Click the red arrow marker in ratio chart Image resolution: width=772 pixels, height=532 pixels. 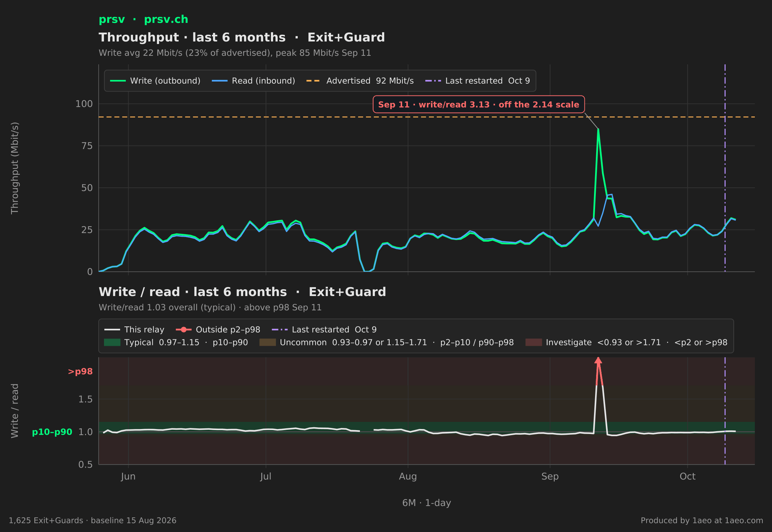(x=598, y=360)
